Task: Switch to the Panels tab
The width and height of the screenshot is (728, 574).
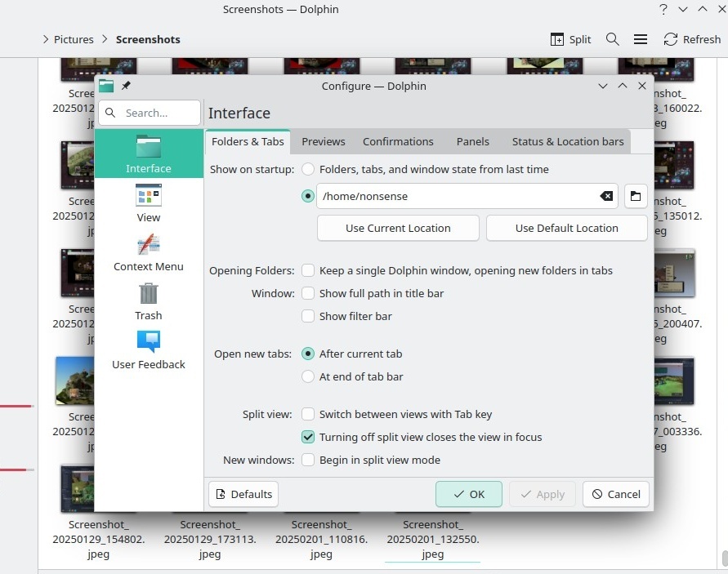Action: pyautogui.click(x=472, y=141)
